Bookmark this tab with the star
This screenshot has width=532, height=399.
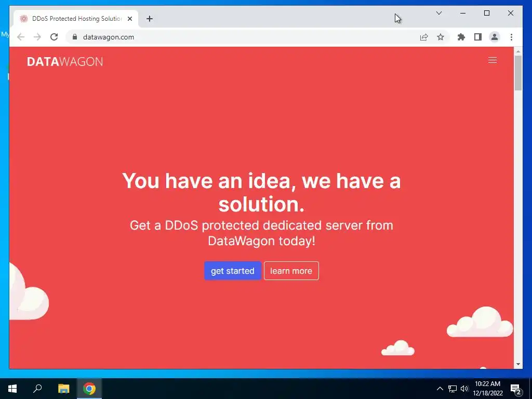pos(441,37)
